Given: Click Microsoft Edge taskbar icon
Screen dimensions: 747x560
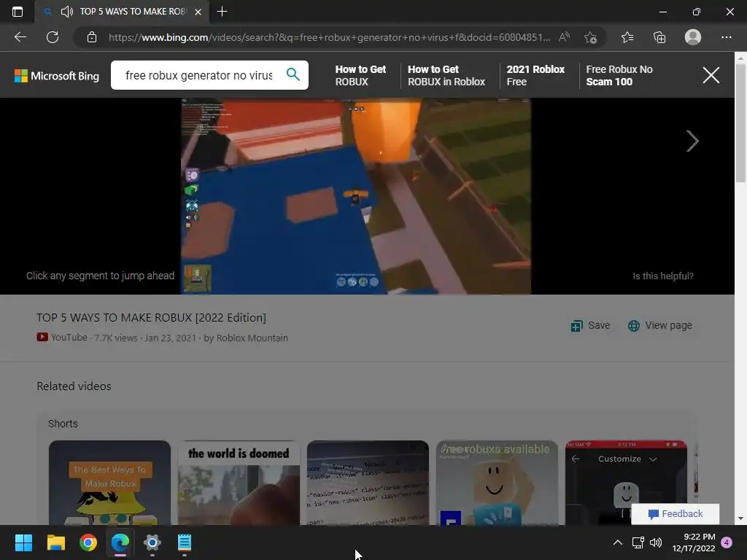Looking at the screenshot, I should [120, 542].
